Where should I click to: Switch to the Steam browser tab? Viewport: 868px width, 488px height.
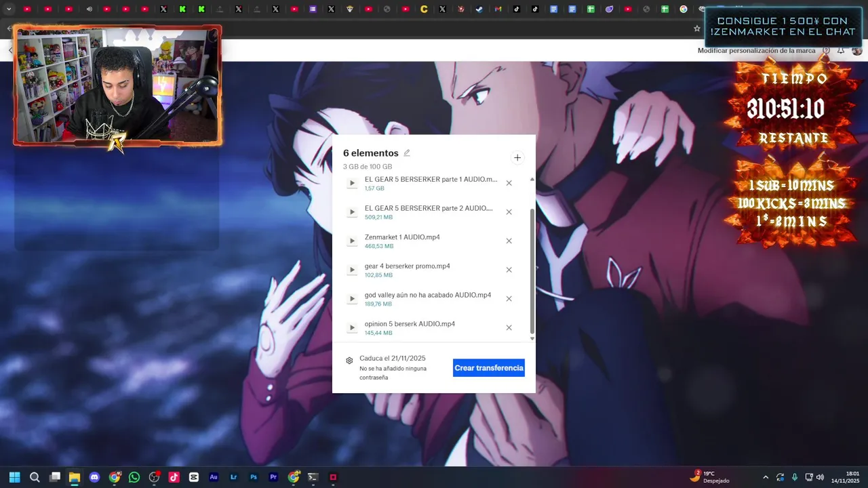tap(479, 9)
